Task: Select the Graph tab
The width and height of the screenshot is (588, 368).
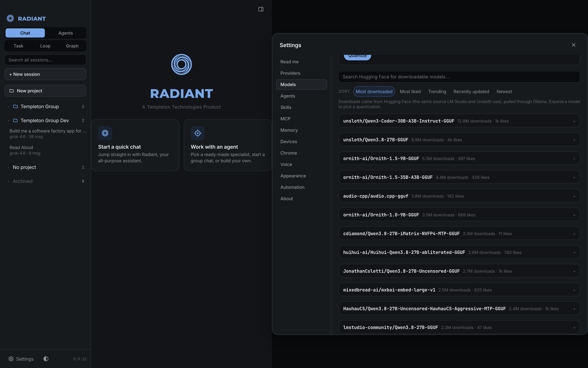Action: tap(72, 46)
